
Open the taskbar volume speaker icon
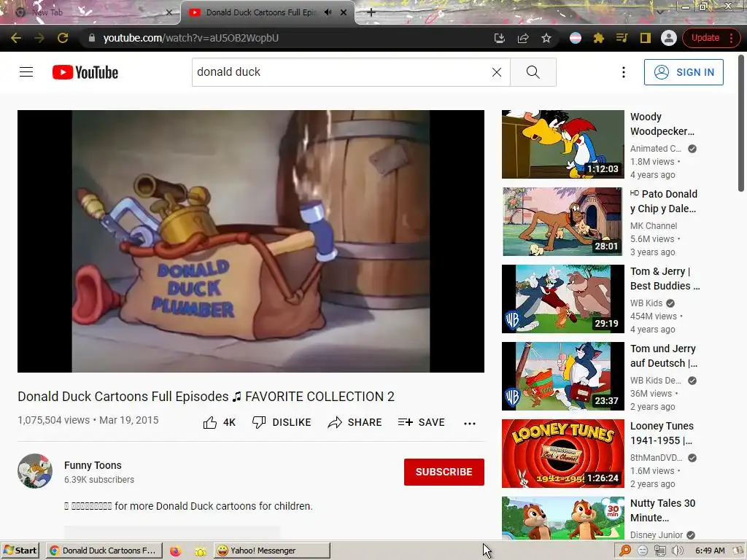pos(677,551)
